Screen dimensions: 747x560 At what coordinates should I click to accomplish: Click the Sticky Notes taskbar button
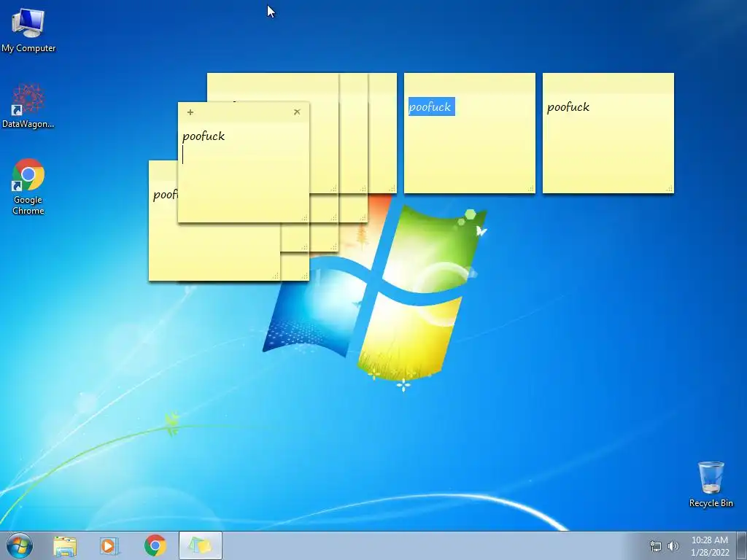click(x=200, y=545)
